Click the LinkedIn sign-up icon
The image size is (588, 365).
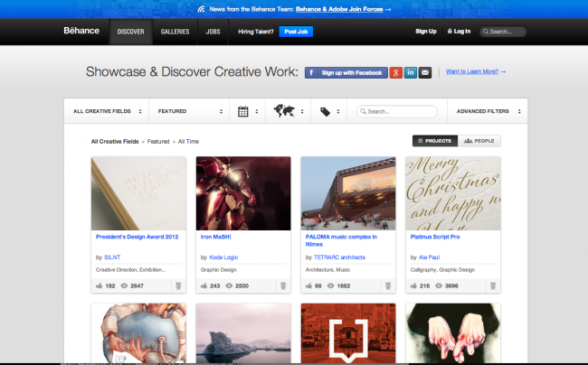pos(411,72)
